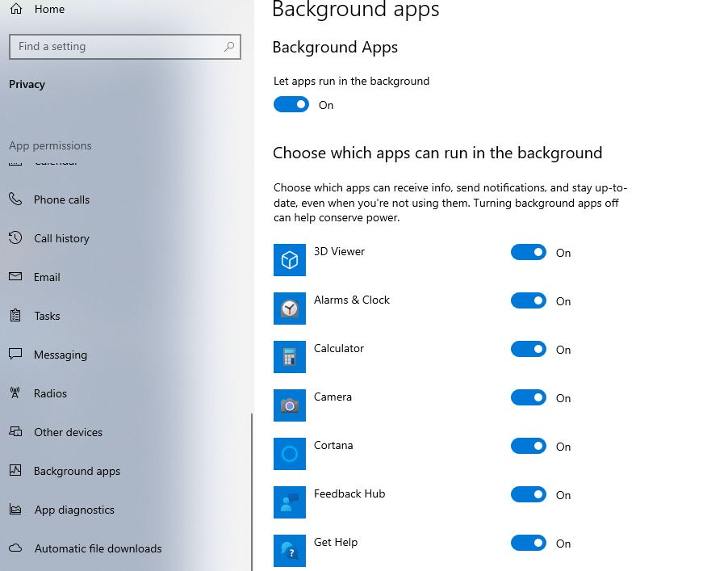Image resolution: width=728 pixels, height=571 pixels.
Task: Switch off Calculator background toggle
Action: pos(529,349)
